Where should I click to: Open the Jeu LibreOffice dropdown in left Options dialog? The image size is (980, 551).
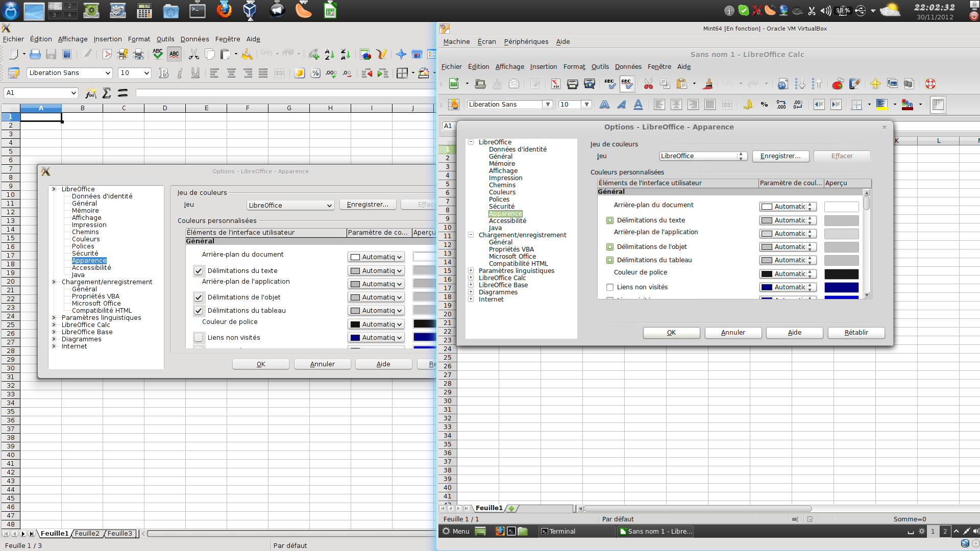(290, 205)
